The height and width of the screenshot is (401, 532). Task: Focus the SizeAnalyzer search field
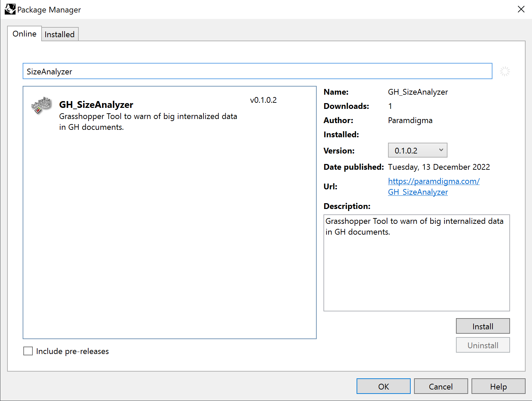click(x=257, y=71)
